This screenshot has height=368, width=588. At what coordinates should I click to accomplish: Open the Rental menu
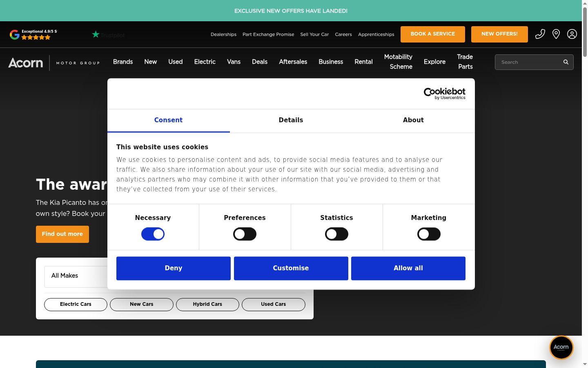pos(363,62)
